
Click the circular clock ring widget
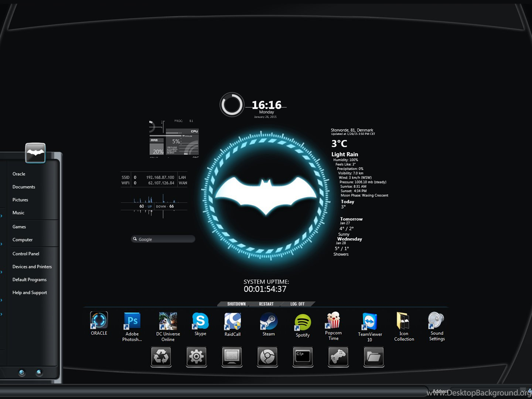(x=232, y=104)
